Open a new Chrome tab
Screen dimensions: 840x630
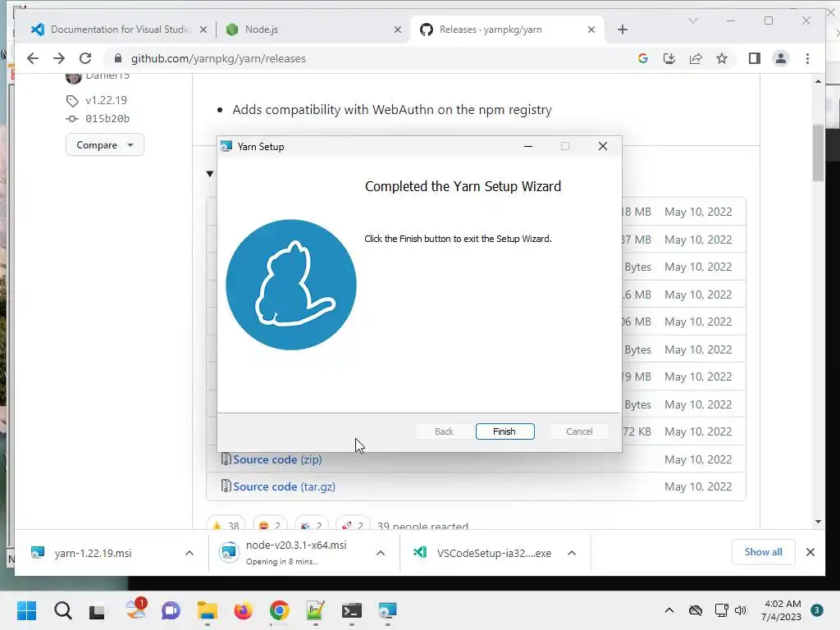622,30
